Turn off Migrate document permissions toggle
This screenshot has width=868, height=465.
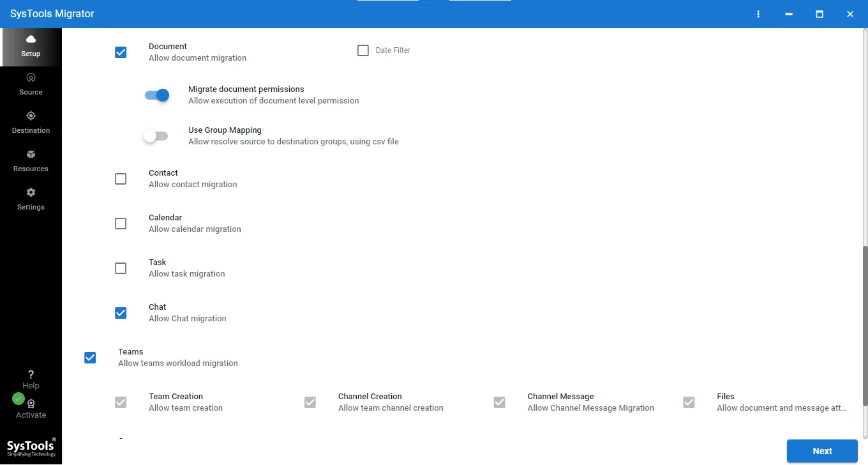coord(157,95)
